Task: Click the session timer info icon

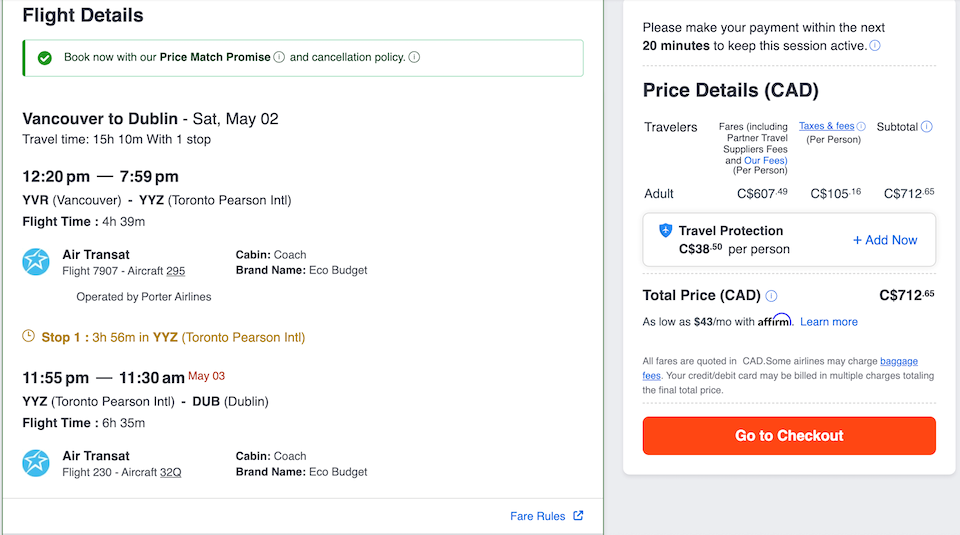Action: 875,46
